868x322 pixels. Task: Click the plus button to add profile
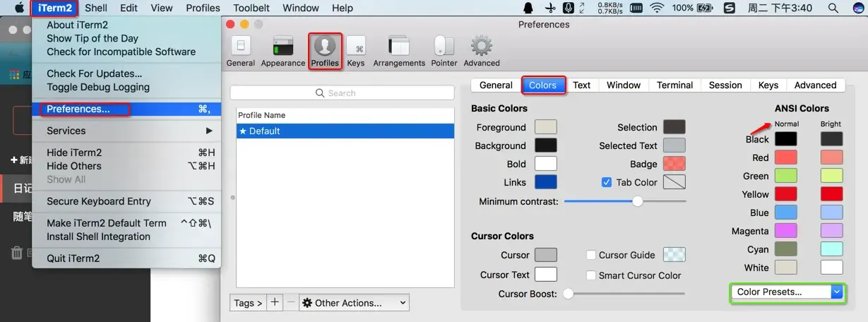click(x=275, y=302)
